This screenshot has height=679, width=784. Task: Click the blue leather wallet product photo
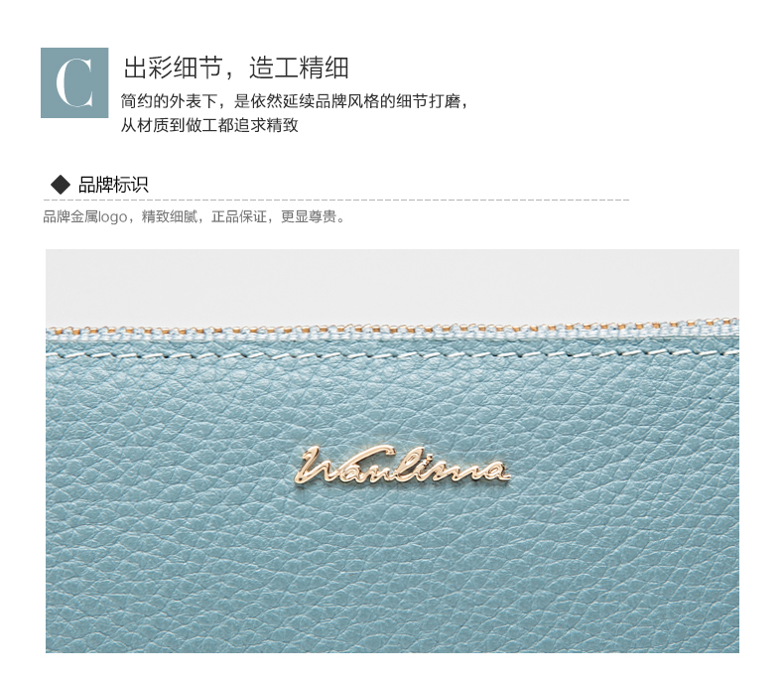point(392,451)
